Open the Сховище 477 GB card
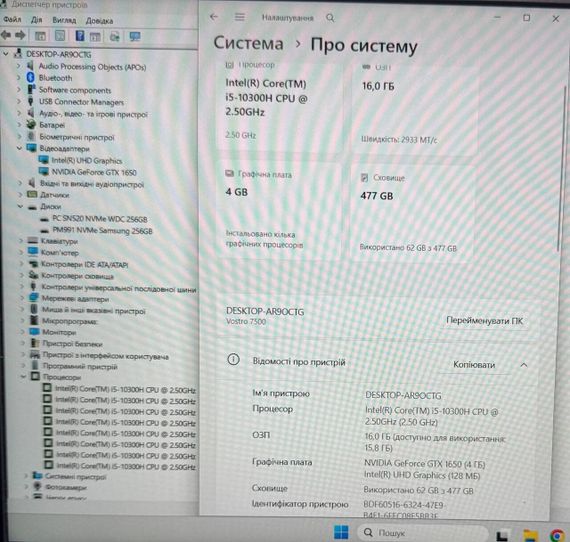The height and width of the screenshot is (542, 570). [x=412, y=213]
